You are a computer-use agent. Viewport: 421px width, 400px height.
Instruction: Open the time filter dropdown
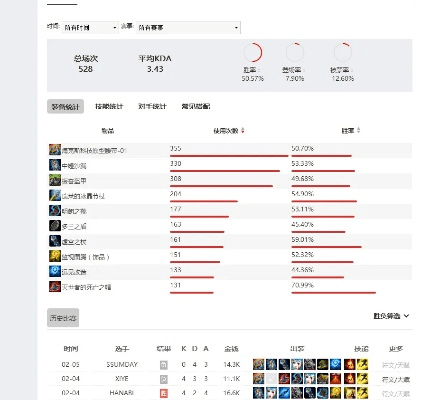click(90, 28)
